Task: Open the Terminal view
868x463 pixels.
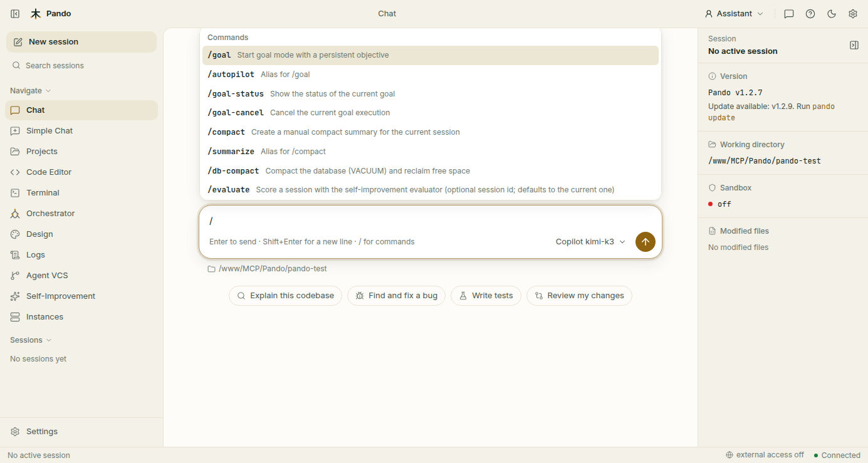Action: click(x=81, y=193)
